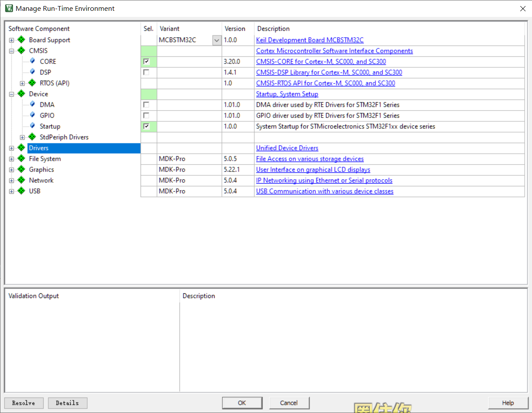Uncheck the Device Startup checkbox
This screenshot has width=532, height=413.
[146, 126]
